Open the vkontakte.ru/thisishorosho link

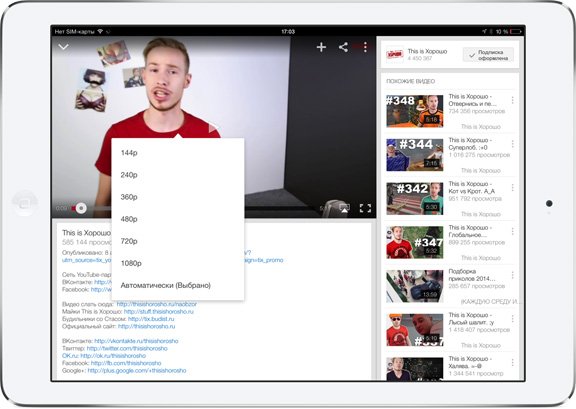tap(136, 341)
